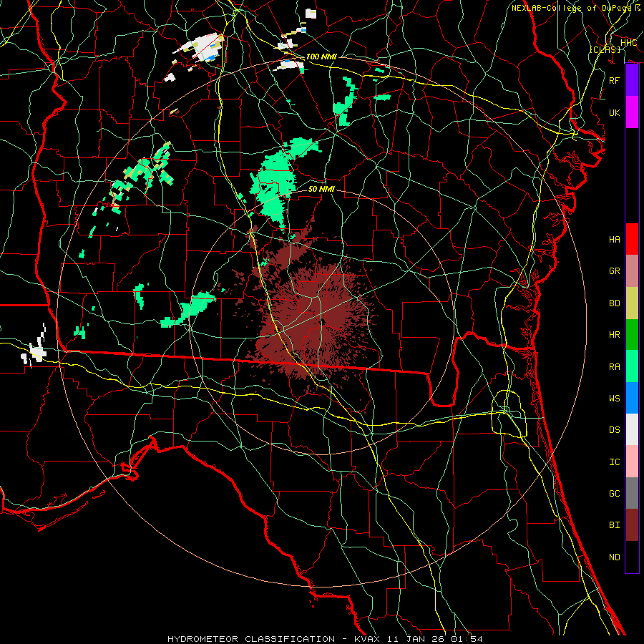Click the light pink IC legend swatch
Viewport: 644px width, 644px height.
pyautogui.click(x=632, y=462)
